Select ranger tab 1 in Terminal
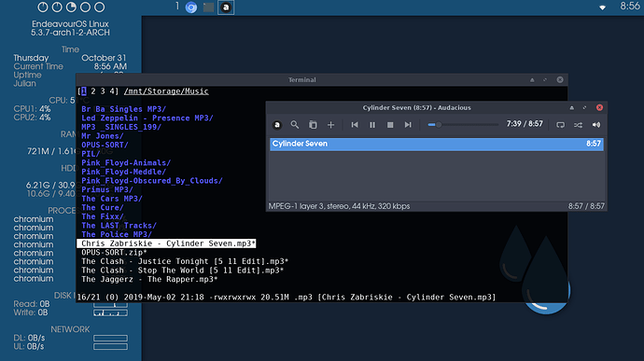 click(83, 91)
